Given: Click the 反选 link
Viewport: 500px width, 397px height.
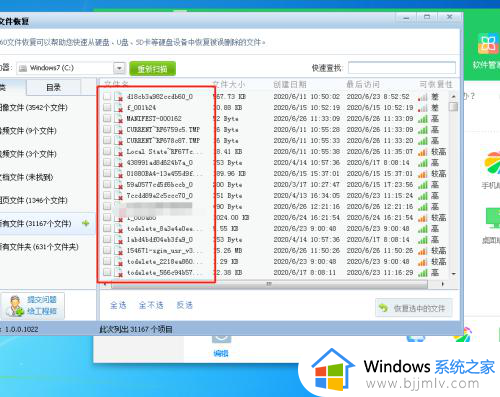Looking at the screenshot, I should coord(184,305).
